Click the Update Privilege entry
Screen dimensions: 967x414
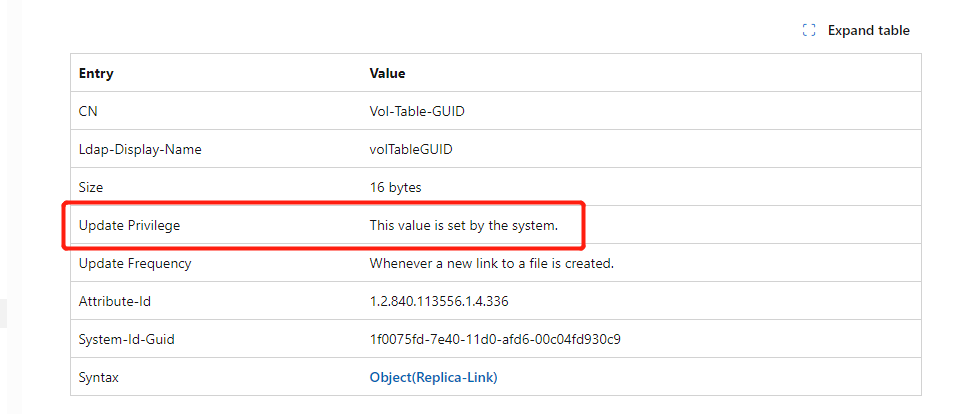130,225
